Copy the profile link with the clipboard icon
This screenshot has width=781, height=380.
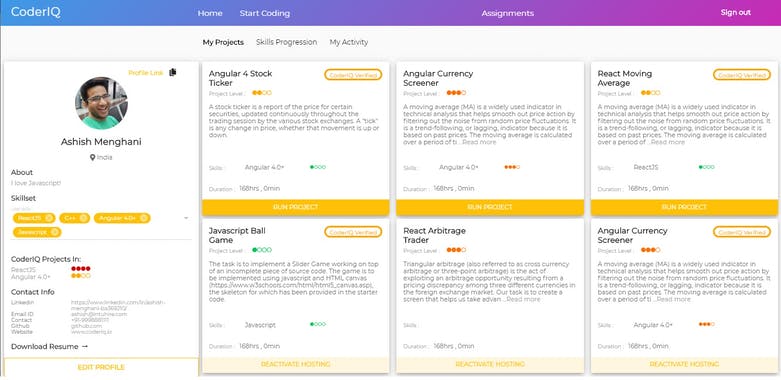click(x=173, y=72)
